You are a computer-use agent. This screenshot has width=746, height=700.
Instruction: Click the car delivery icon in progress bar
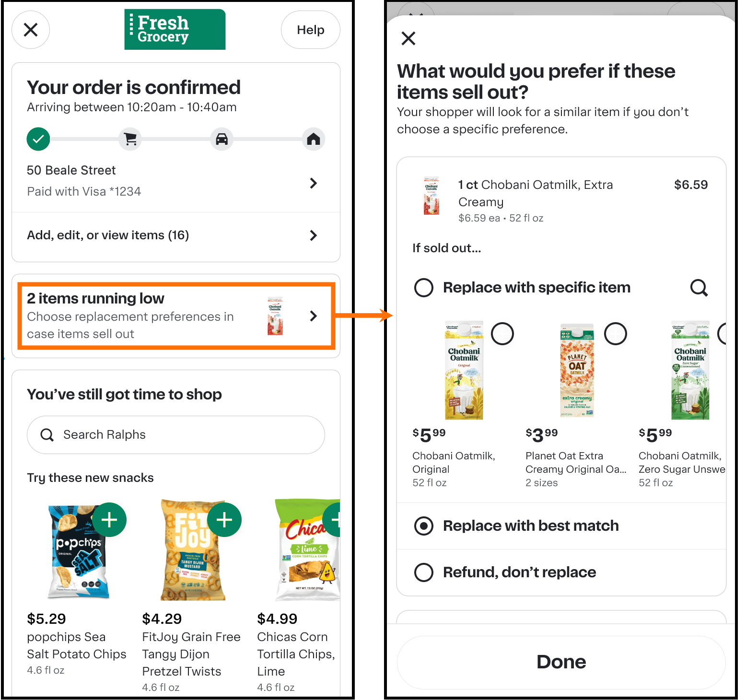221,139
